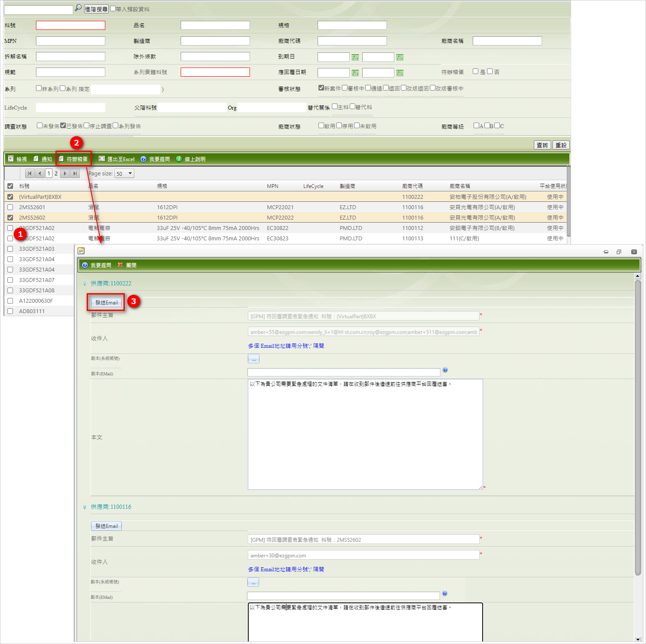Go to last page of results
The width and height of the screenshot is (646, 644).
[x=75, y=173]
